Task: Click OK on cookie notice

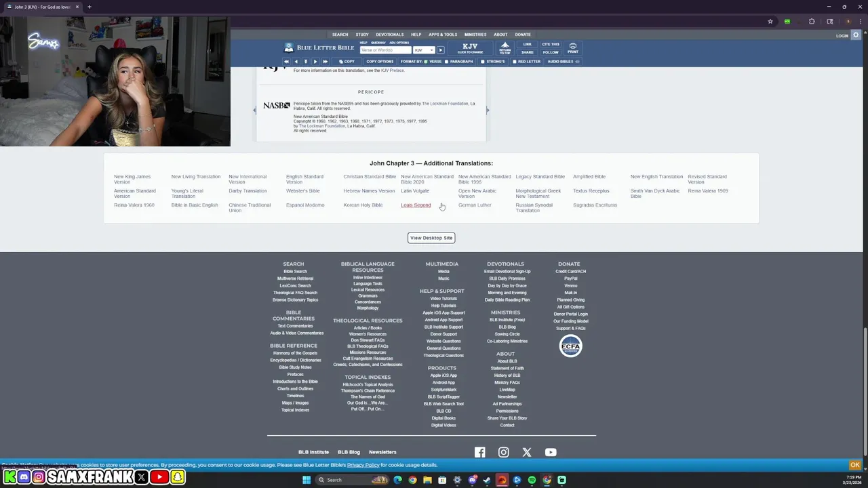Action: click(x=855, y=465)
